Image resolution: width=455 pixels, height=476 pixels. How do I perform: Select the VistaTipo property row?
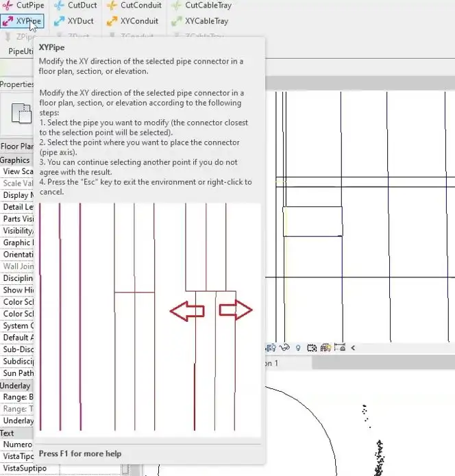pyautogui.click(x=16, y=456)
